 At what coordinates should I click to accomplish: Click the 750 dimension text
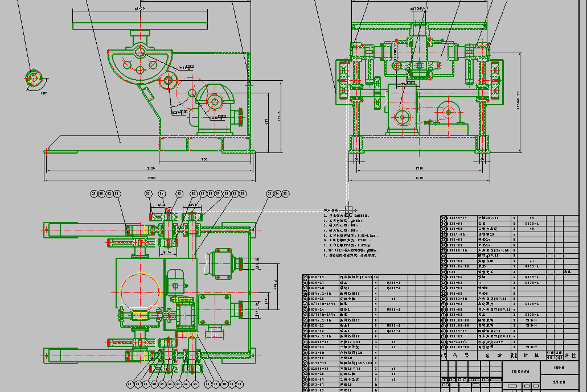[204, 160]
